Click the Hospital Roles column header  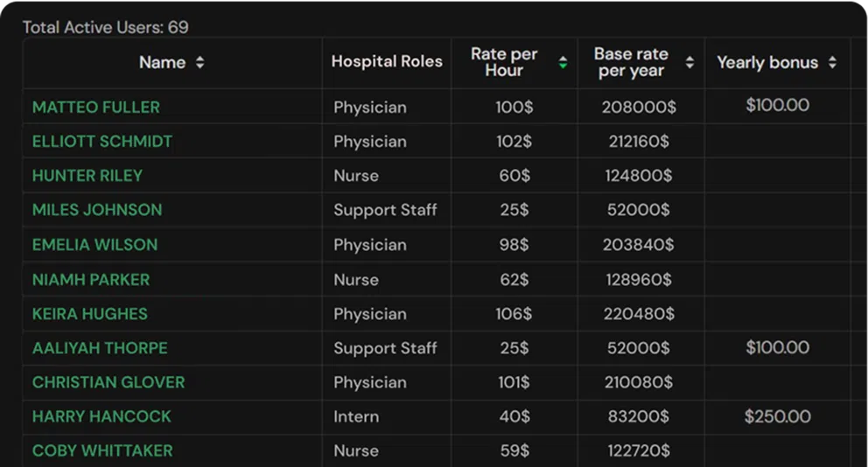(387, 61)
